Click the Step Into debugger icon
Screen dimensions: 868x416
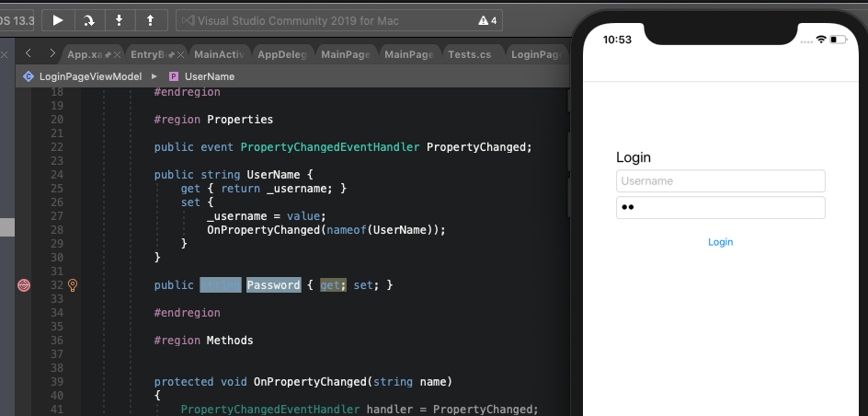click(x=119, y=21)
